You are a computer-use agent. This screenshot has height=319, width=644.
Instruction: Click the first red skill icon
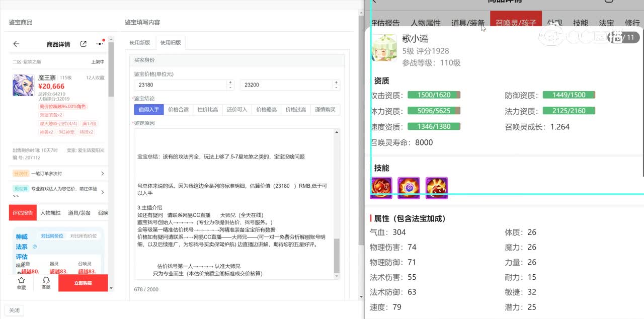(381, 188)
